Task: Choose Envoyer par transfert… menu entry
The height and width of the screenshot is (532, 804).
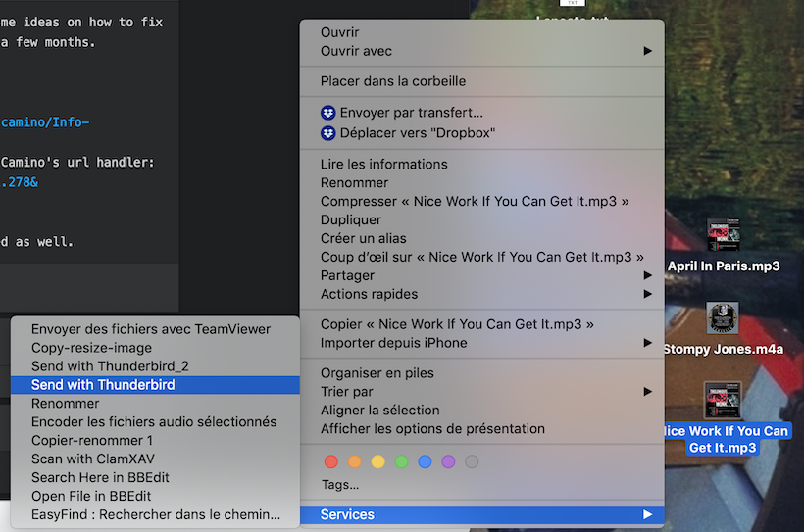Action: click(482, 113)
